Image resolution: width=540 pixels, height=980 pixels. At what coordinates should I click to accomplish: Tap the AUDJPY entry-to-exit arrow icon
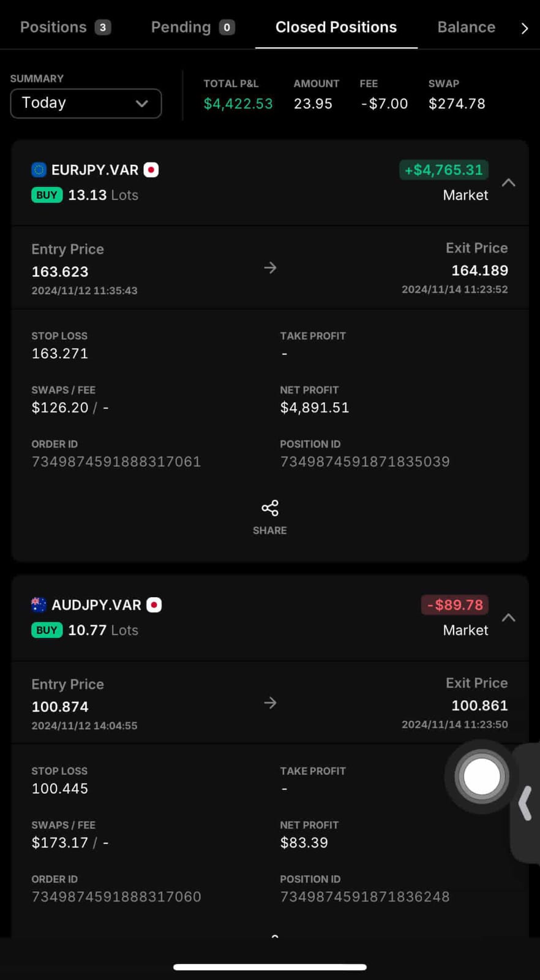coord(270,703)
